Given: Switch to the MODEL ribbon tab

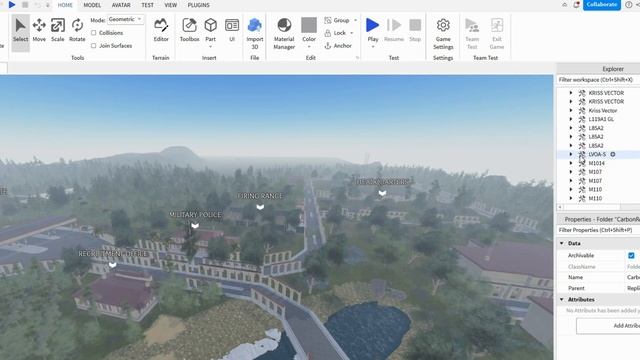Looking at the screenshot, I should click(x=92, y=5).
